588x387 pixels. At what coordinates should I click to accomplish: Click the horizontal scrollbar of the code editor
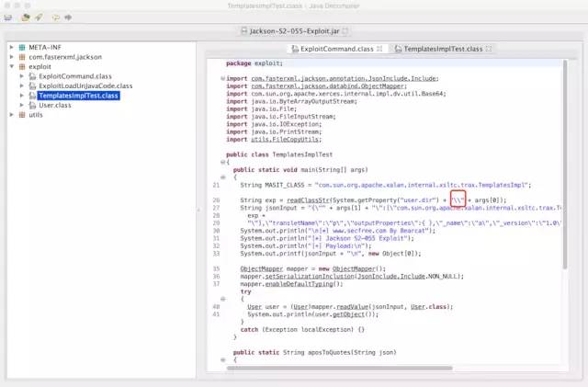click(x=339, y=369)
